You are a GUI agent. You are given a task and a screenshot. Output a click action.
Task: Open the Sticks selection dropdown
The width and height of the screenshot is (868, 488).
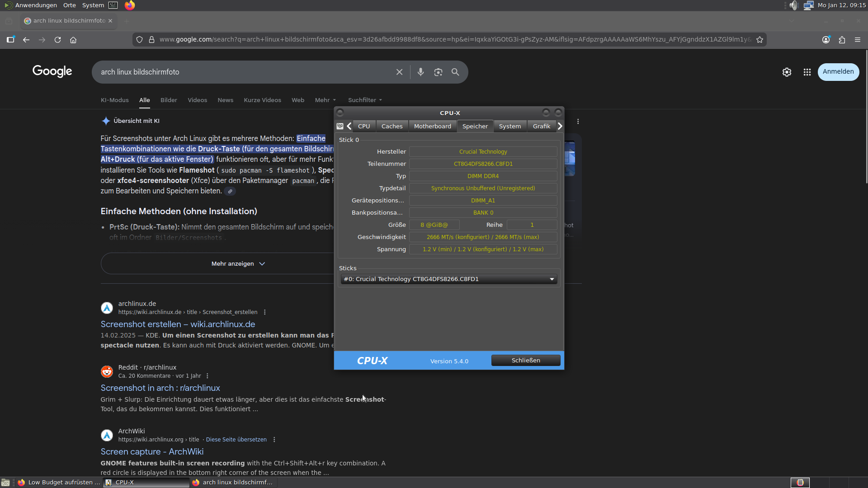(x=448, y=279)
